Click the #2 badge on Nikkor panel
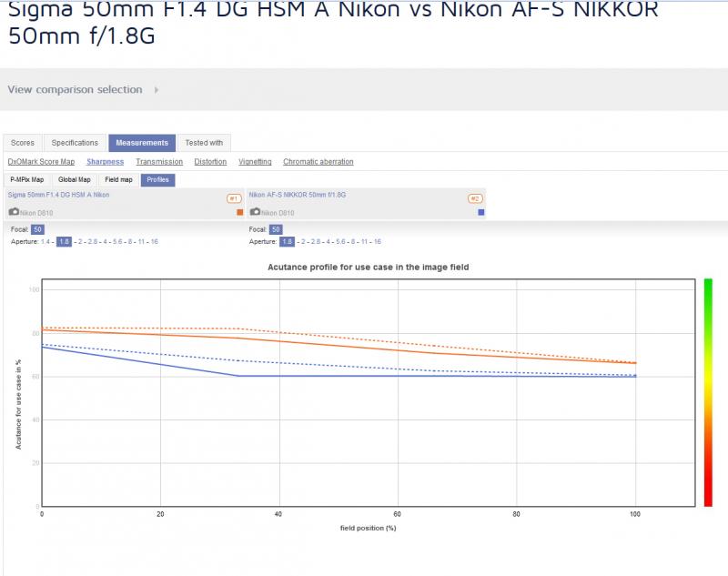Screen dimensions: 728x576 tap(475, 198)
